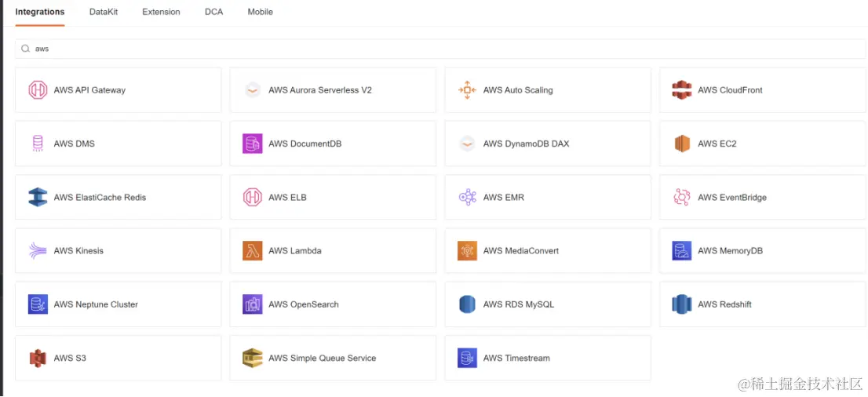Click the AWS RDS MySQL icon
This screenshot has width=868, height=397.
click(467, 304)
